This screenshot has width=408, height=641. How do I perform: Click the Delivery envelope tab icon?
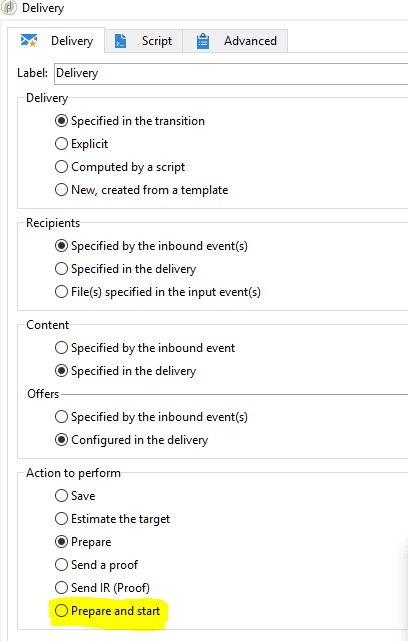tap(29, 41)
